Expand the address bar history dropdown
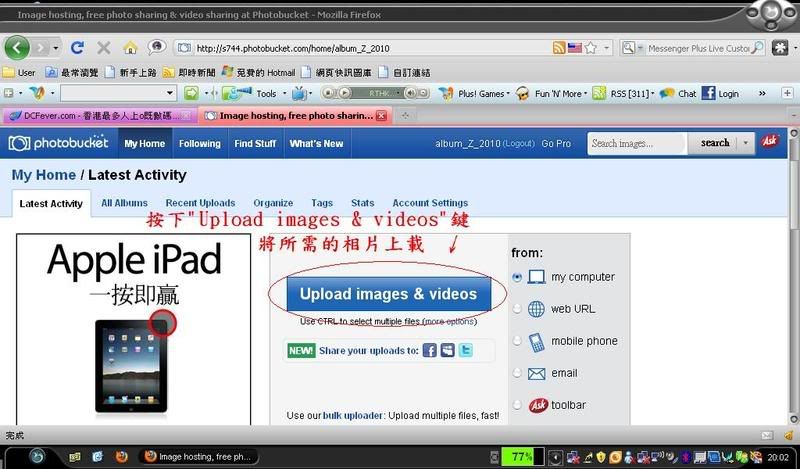 pyautogui.click(x=607, y=48)
